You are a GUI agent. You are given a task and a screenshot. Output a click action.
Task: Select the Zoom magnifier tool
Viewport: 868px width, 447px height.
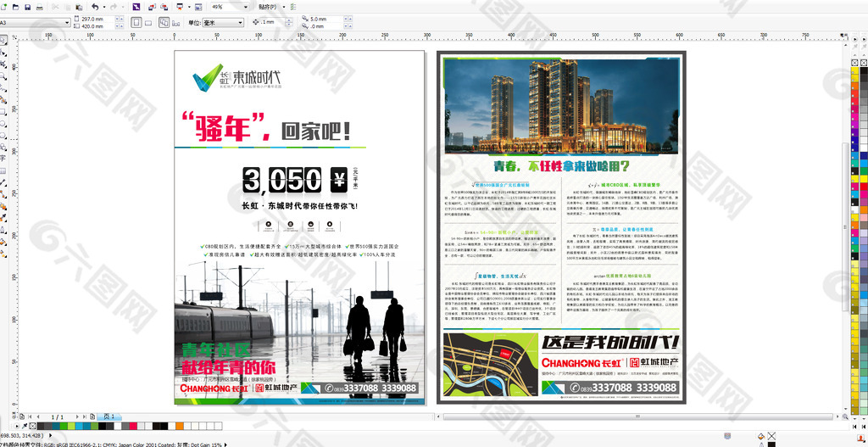[x=3, y=75]
